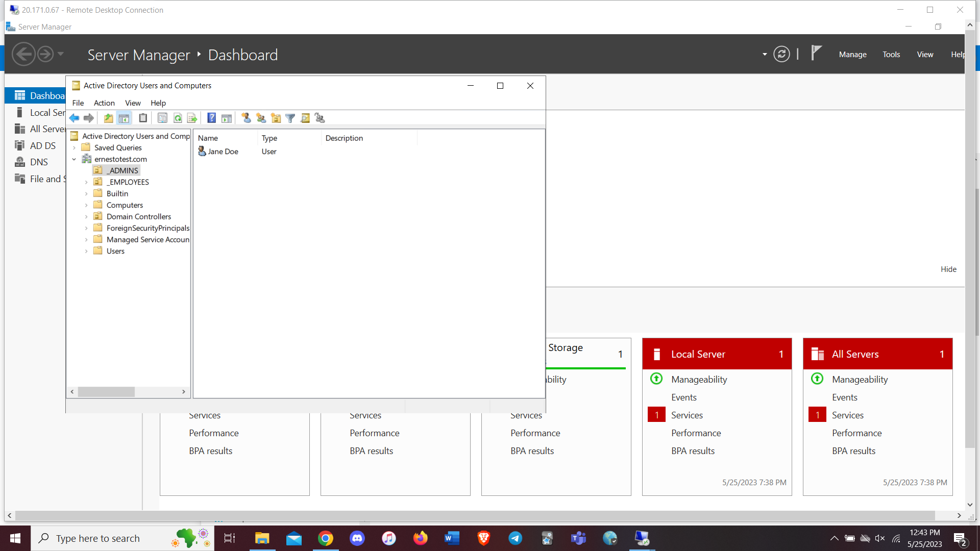
Task: Click the Hide link in Server Manager
Action: pyautogui.click(x=948, y=269)
